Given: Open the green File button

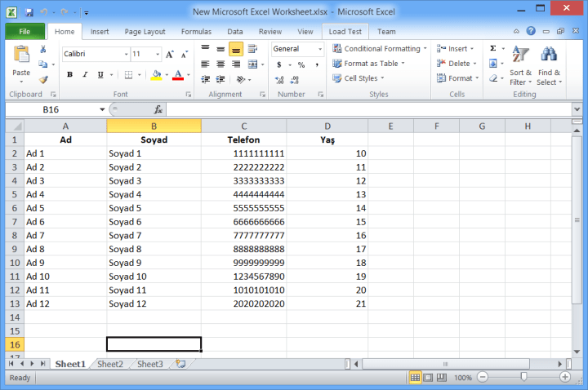Looking at the screenshot, I should (24, 32).
